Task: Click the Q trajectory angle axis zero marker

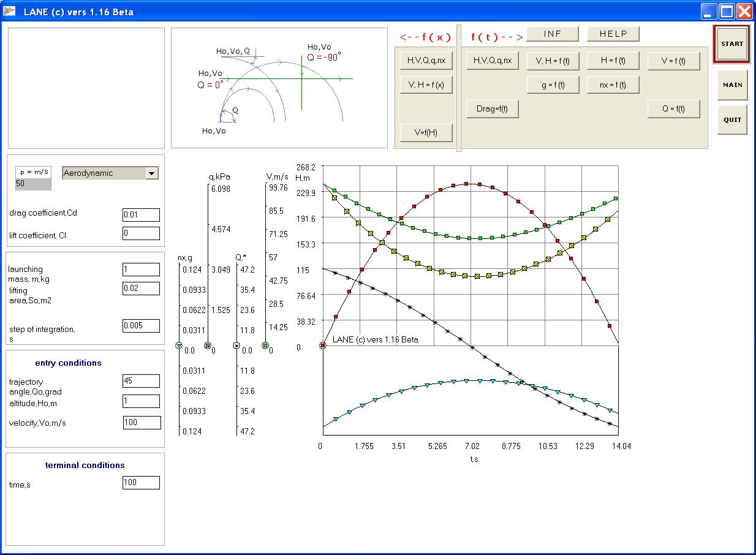Action: coord(236,346)
